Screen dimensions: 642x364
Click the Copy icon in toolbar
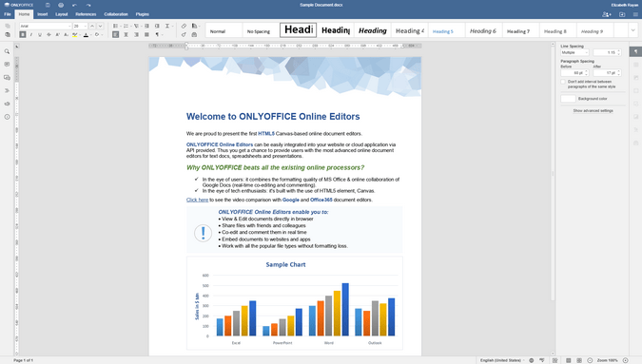pyautogui.click(x=8, y=26)
